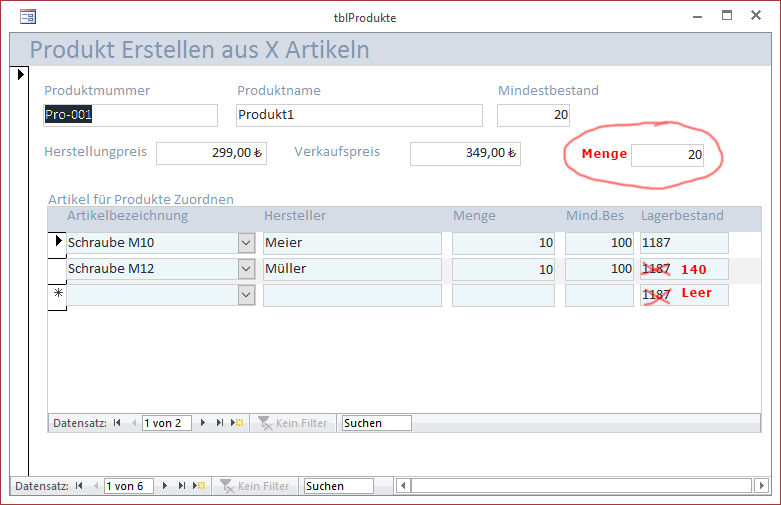The height and width of the screenshot is (505, 781).
Task: Click Kein Filter in main form navigator
Action: pyautogui.click(x=255, y=486)
